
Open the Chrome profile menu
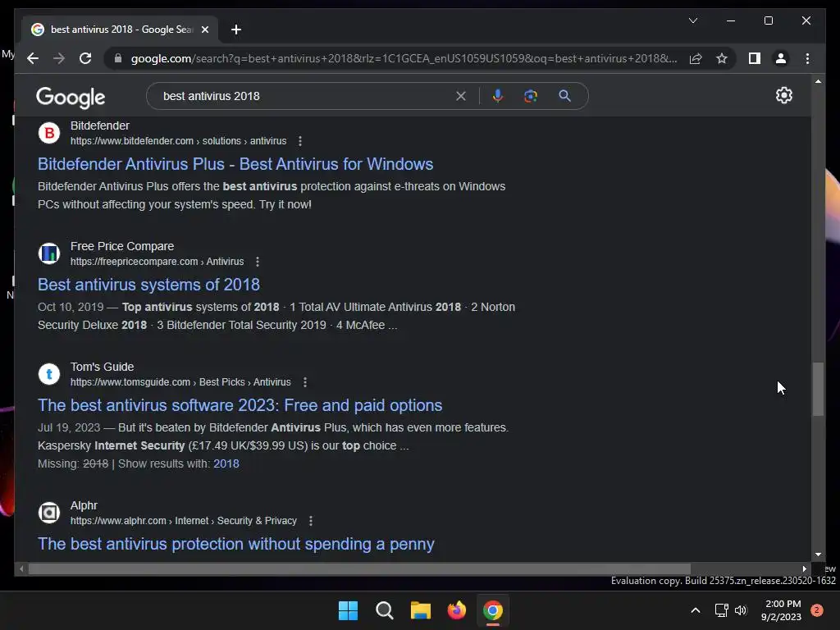point(781,58)
